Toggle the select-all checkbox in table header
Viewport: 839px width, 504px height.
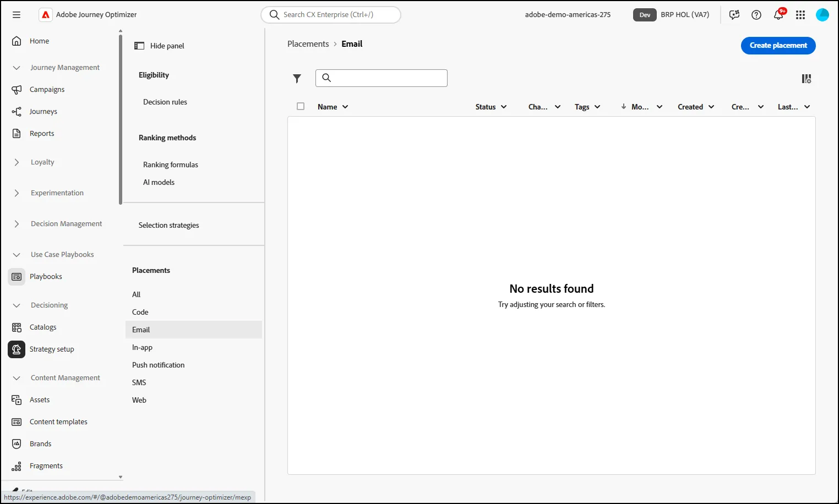(301, 106)
